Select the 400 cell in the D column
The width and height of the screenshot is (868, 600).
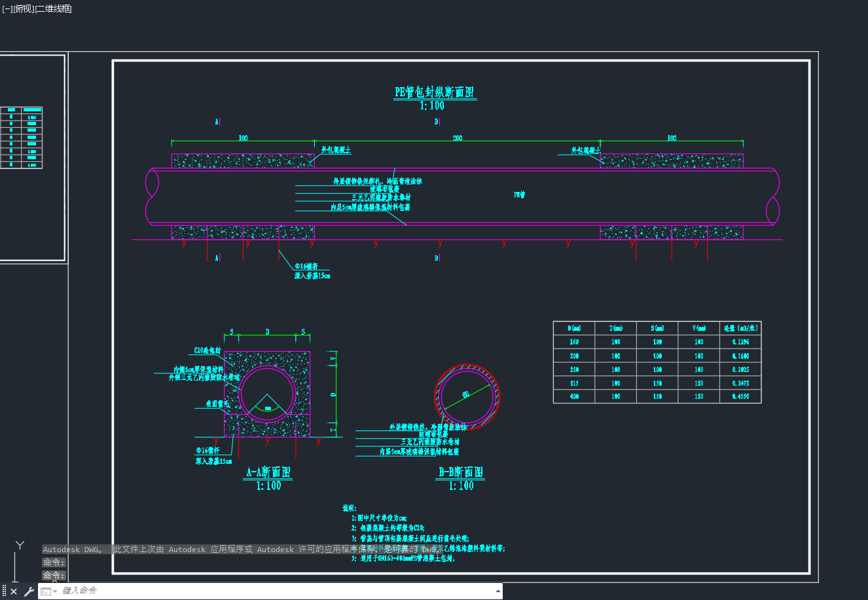pos(574,396)
